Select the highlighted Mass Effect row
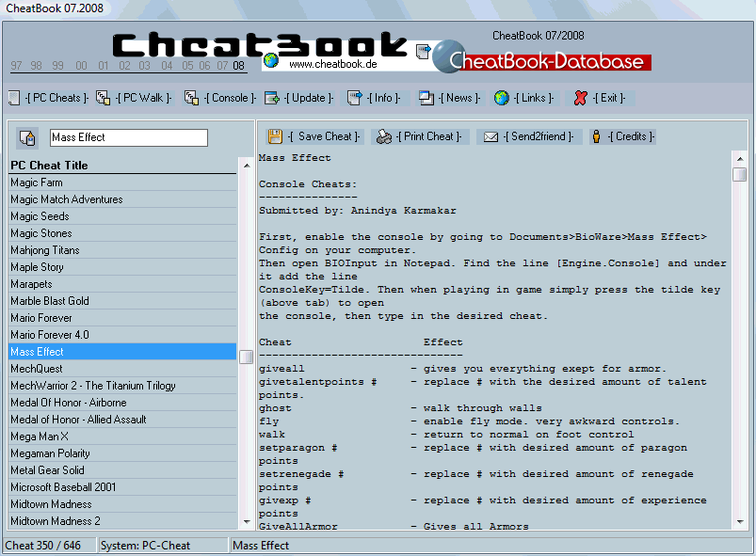This screenshot has width=756, height=556. click(122, 352)
